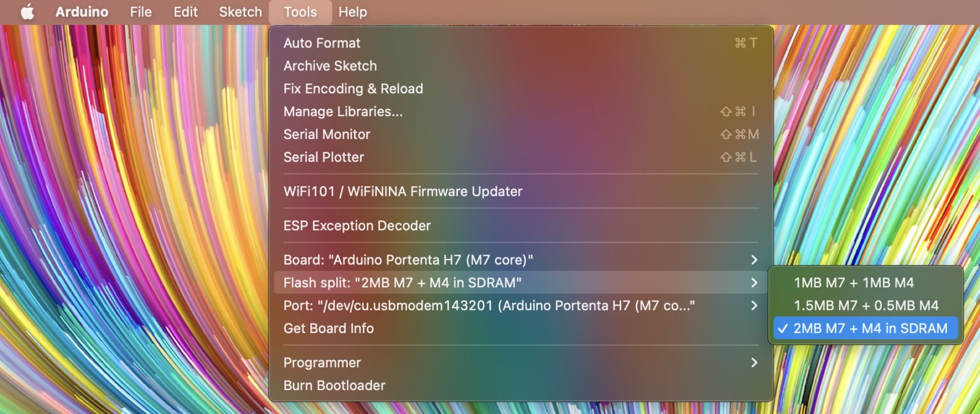Select 1.5MB M7 + 0.5MB M4 split

click(x=865, y=306)
